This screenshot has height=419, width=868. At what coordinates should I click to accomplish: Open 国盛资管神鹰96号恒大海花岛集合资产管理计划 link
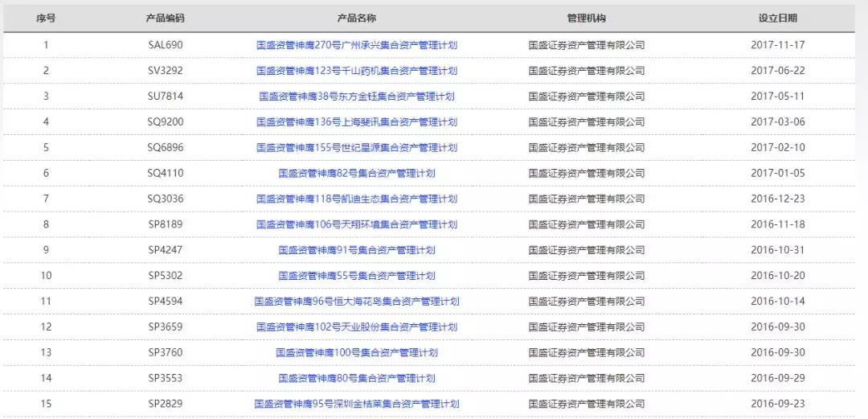point(357,301)
